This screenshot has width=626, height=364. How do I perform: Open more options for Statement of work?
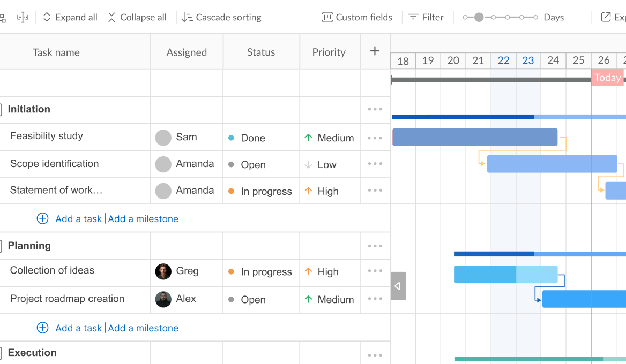click(375, 191)
